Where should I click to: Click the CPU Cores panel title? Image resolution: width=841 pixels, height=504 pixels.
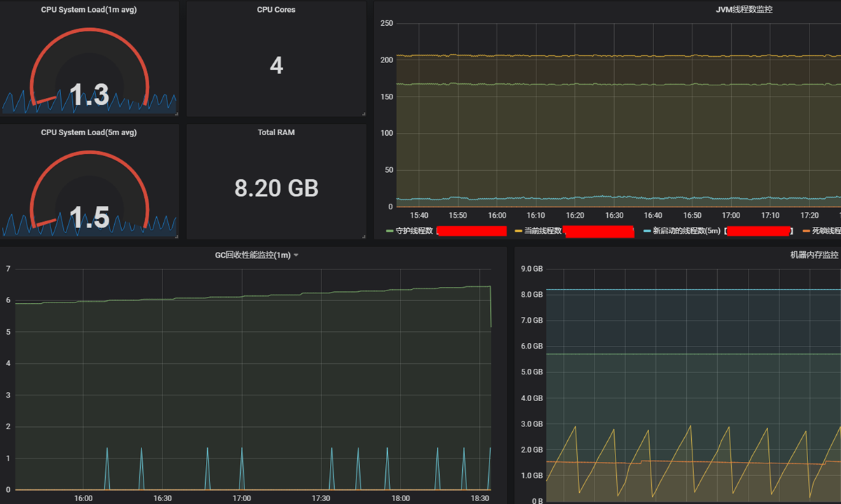(x=276, y=10)
